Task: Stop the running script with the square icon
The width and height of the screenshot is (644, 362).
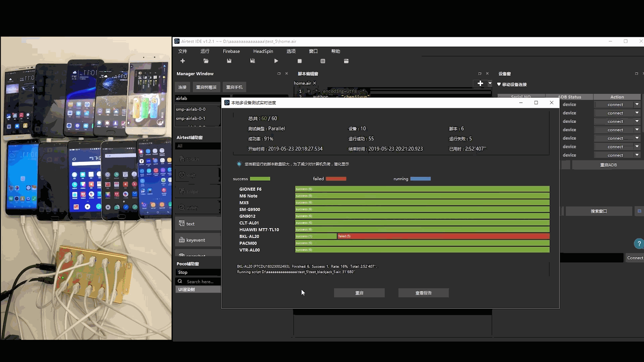Action: click(x=300, y=61)
